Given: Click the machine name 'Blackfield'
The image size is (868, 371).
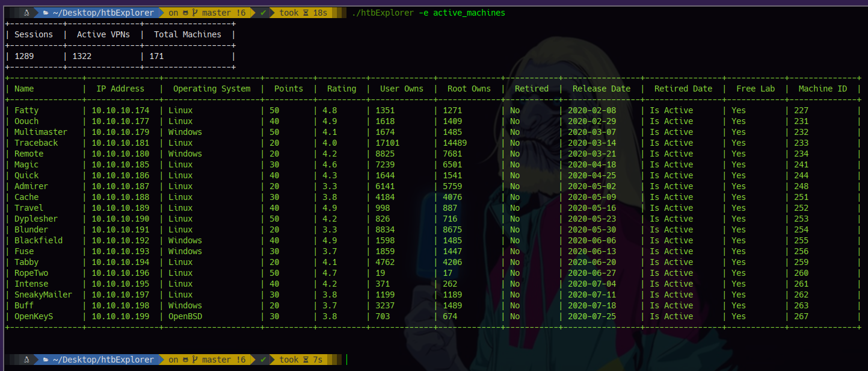Looking at the screenshot, I should pyautogui.click(x=38, y=240).
